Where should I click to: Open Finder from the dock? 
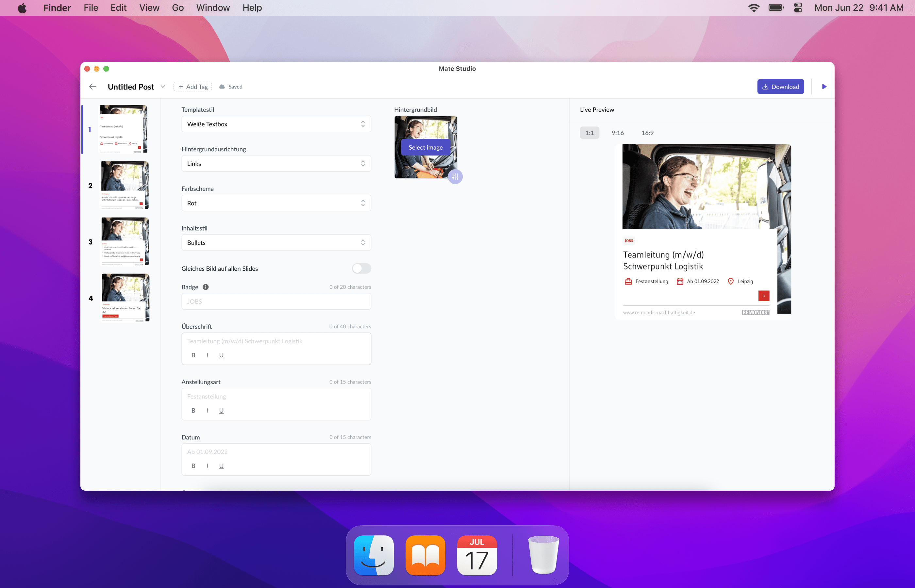[374, 555]
